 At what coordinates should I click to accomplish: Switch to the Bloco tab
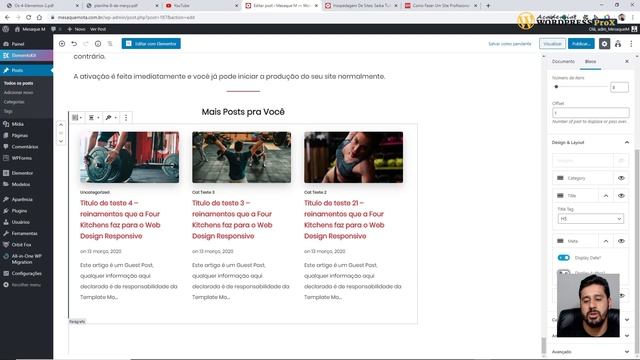point(590,61)
